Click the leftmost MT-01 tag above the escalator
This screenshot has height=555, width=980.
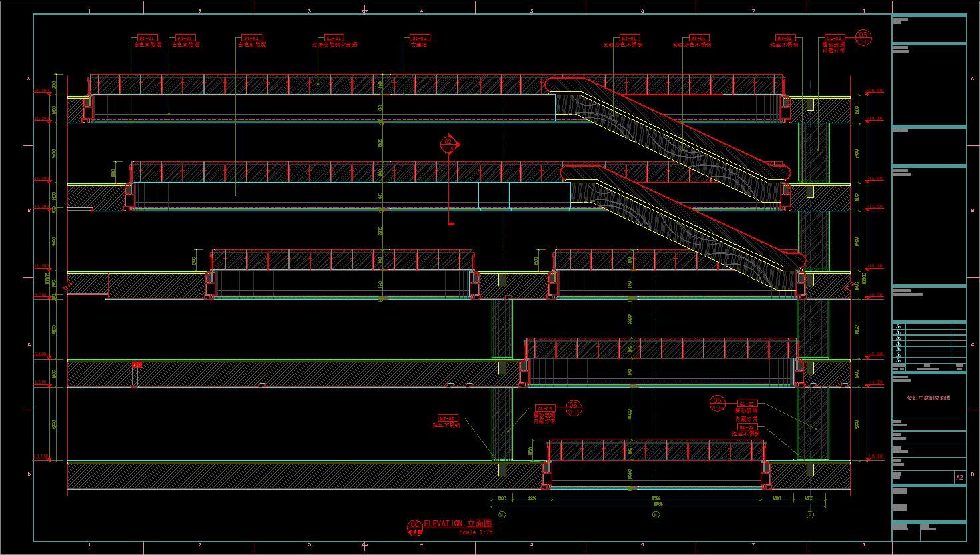(630, 38)
